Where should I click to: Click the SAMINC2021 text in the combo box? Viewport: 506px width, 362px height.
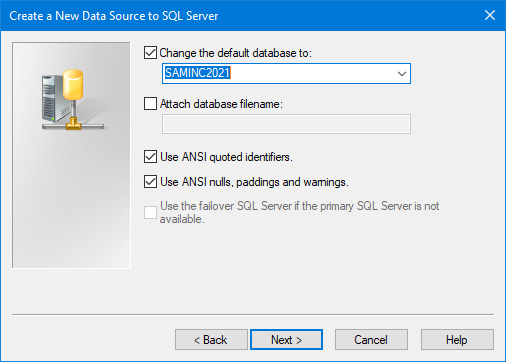point(198,73)
